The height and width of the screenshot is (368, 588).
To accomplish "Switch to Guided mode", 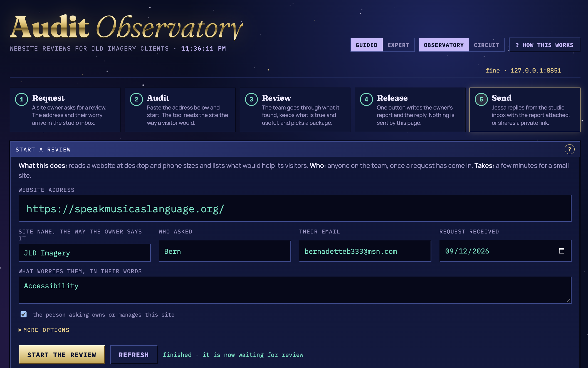I will pos(367,45).
